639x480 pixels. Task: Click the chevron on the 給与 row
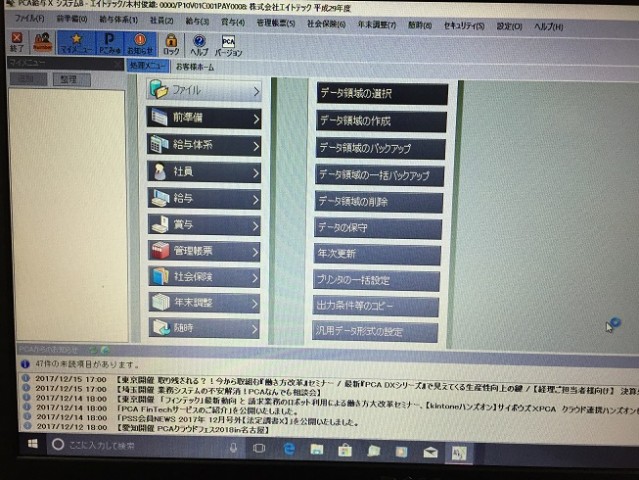256,200
